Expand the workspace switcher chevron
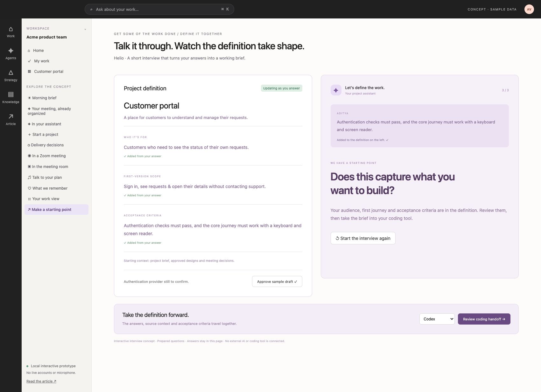The width and height of the screenshot is (541, 392). (x=85, y=29)
